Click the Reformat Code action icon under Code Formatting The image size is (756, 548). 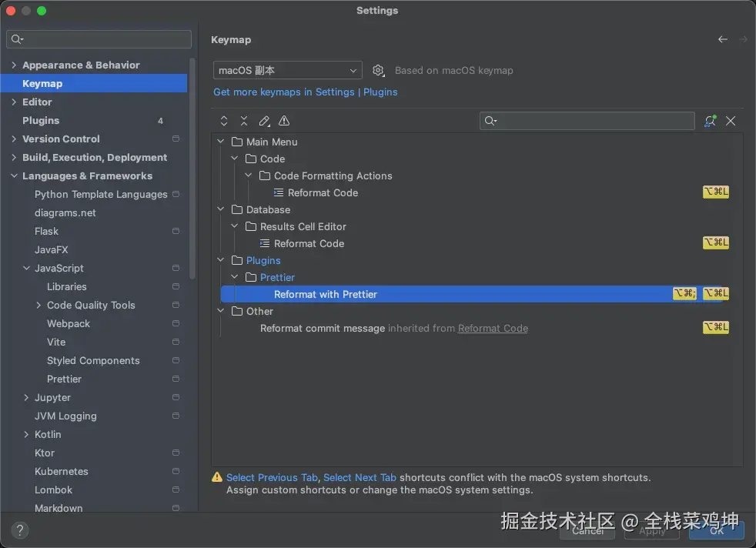[278, 192]
